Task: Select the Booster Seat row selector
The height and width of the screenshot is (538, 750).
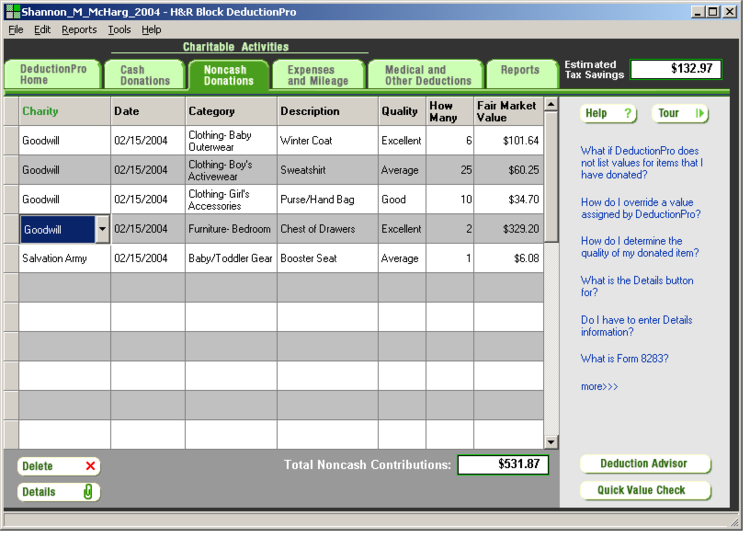Action: (11, 258)
